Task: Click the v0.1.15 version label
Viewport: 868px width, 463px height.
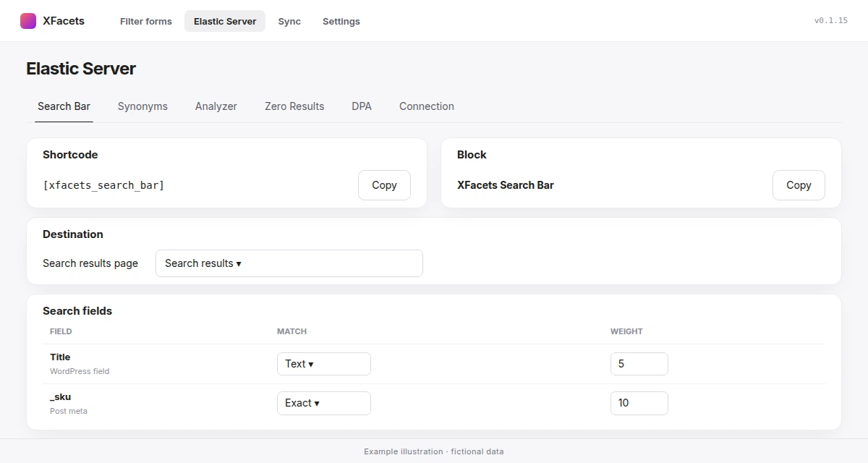Action: point(831,21)
